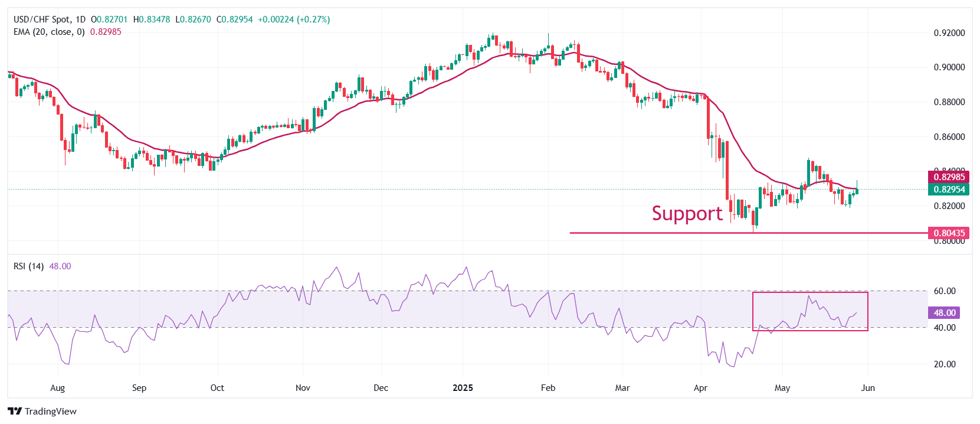980x424 pixels.
Task: Open the USD/CHF Spot symbol title
Action: [50, 19]
